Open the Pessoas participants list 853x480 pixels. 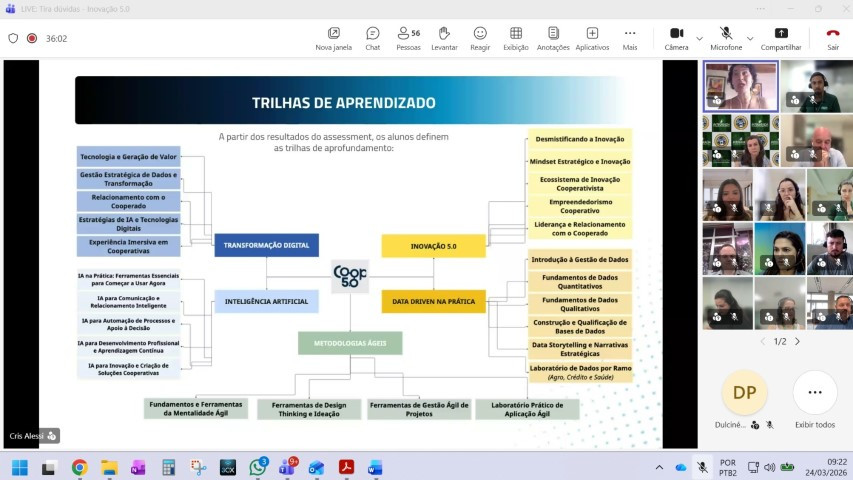pos(407,38)
